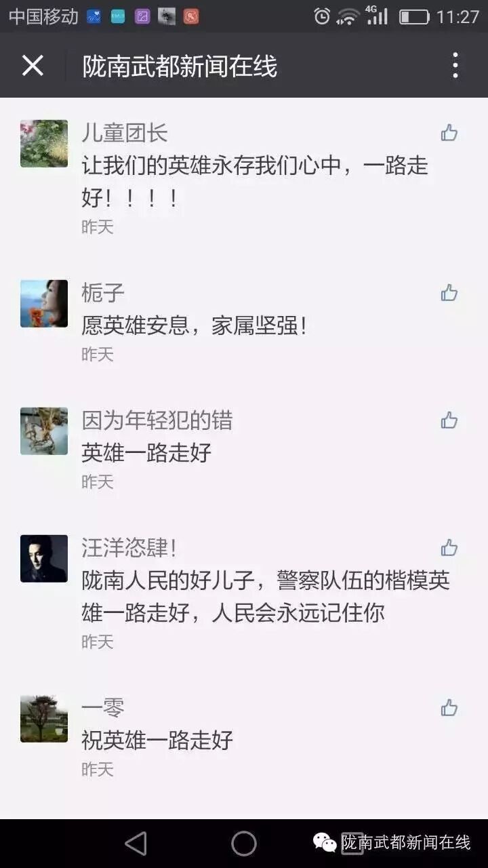Close the 陇南武都新闻在线 page
This screenshot has width=488, height=868.
coord(33,66)
